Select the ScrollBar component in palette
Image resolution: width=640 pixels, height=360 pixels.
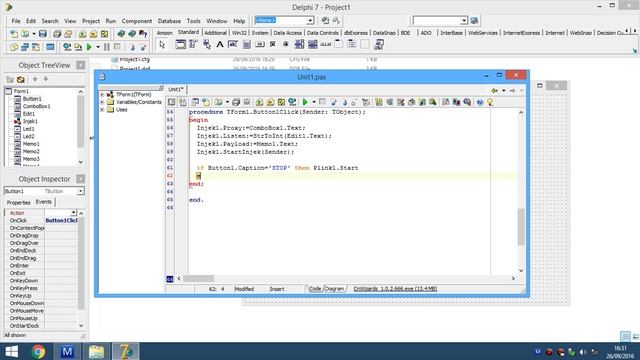[326, 45]
